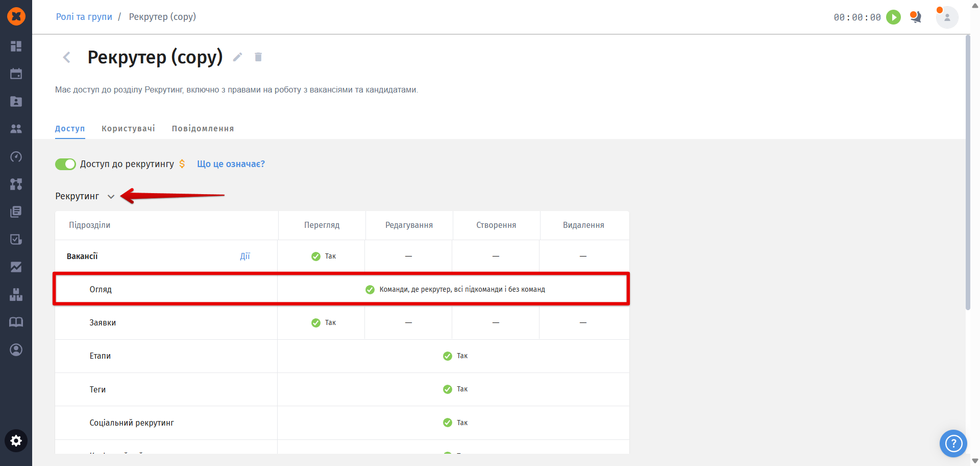The width and height of the screenshot is (980, 466).
Task: Click the Підрозділи column header
Action: 90,225
